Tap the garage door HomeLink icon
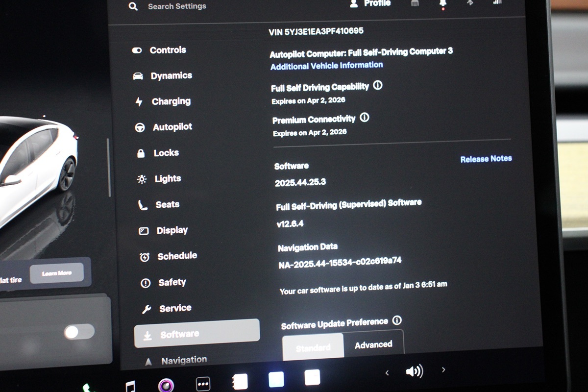The image size is (588, 392). click(415, 3)
